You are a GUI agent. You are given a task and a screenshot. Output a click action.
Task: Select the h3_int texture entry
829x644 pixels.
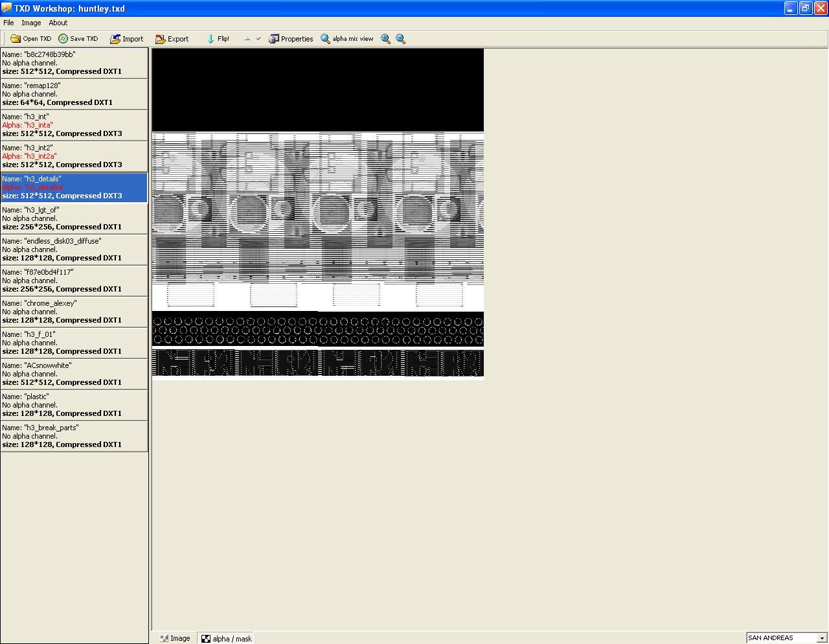coord(74,125)
